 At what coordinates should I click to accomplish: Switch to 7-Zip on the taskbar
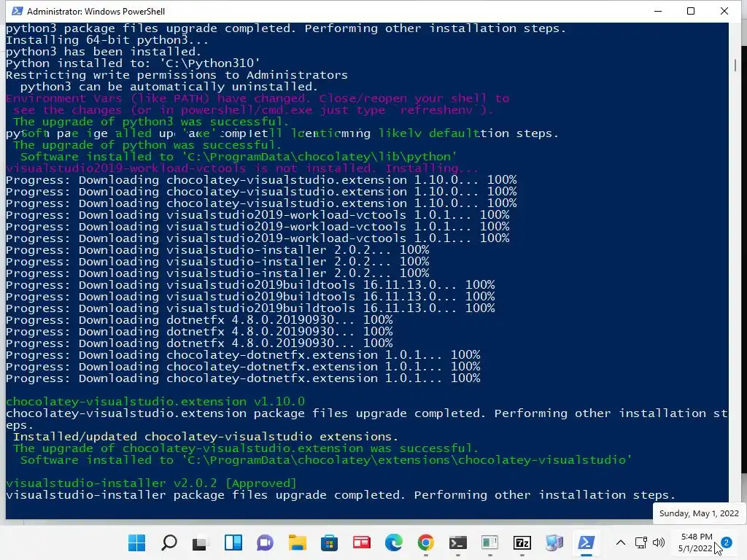(x=522, y=542)
